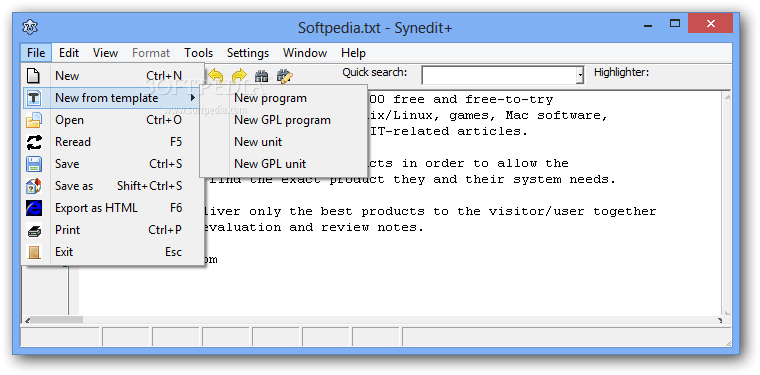Viewport: 760px width, 375px height.
Task: Select Print in the File menu
Action: 112,230
